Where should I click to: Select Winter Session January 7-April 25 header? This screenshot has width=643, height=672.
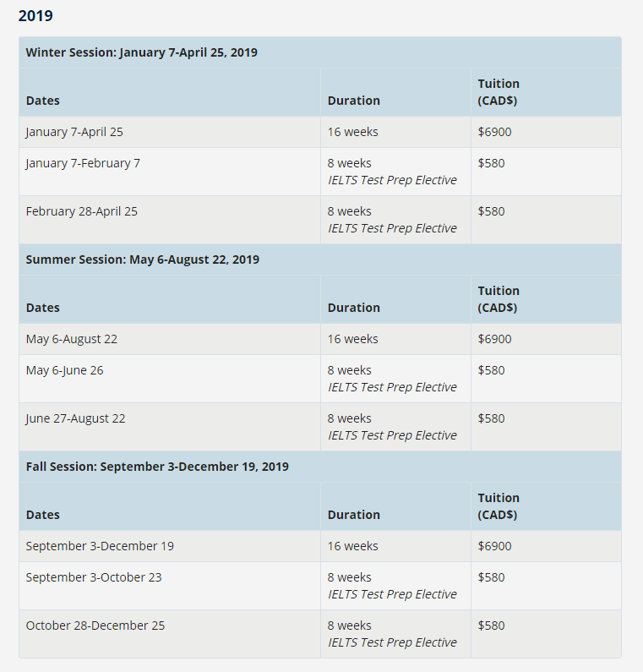(x=320, y=52)
